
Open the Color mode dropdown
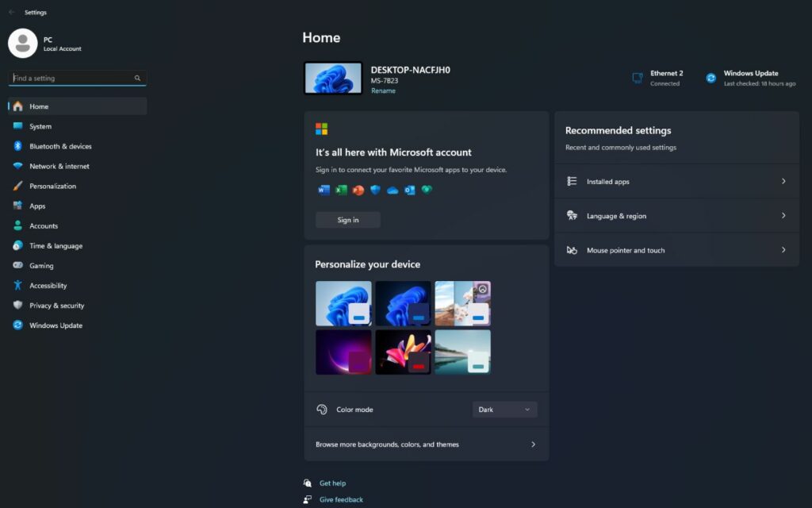[504, 409]
